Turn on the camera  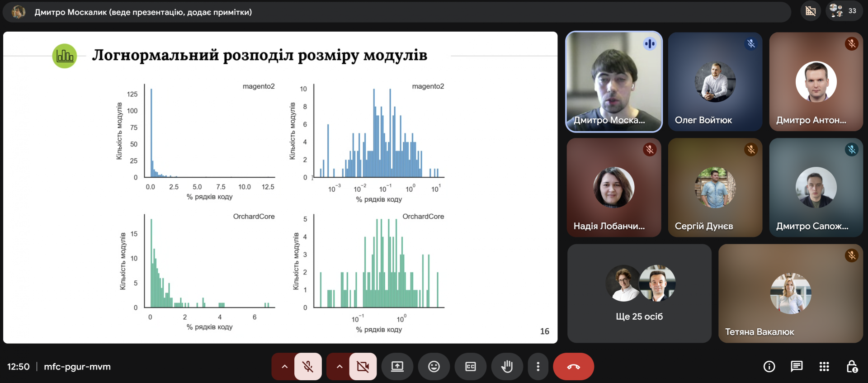pyautogui.click(x=363, y=366)
